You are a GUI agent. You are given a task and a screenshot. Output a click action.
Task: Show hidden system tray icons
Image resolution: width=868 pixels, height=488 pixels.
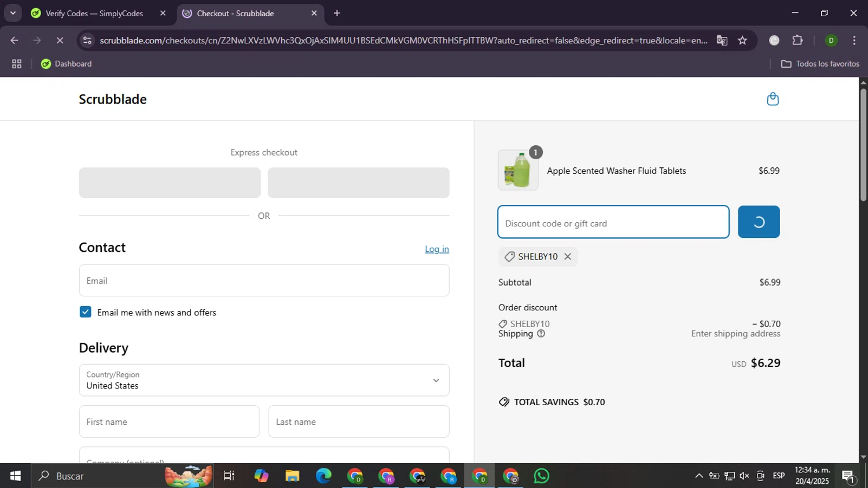click(699, 476)
